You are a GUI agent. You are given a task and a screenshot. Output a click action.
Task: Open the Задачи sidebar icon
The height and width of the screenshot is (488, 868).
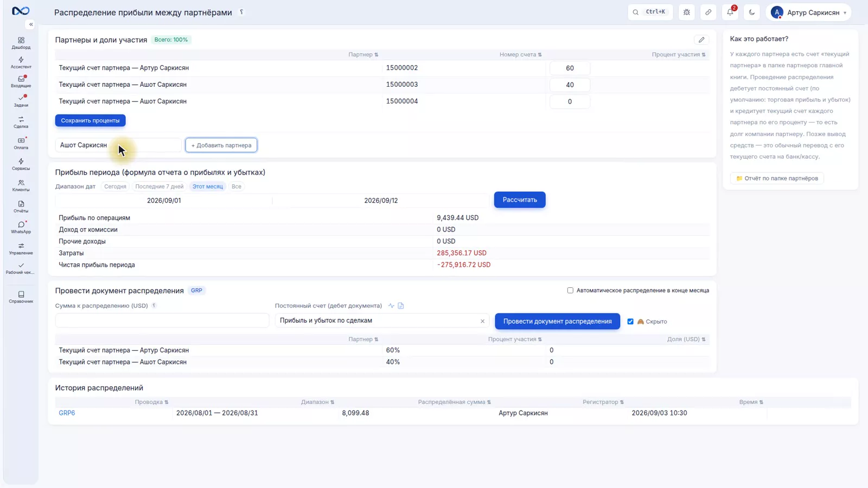coord(21,101)
